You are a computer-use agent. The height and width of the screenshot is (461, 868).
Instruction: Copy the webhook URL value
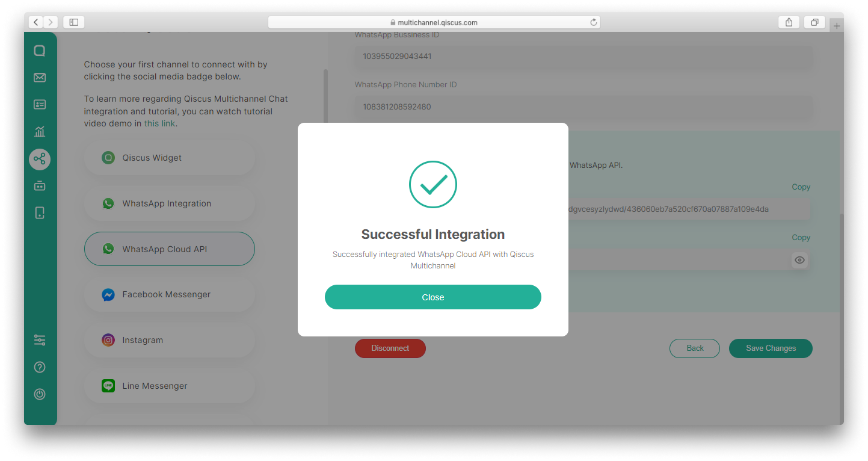tap(801, 187)
